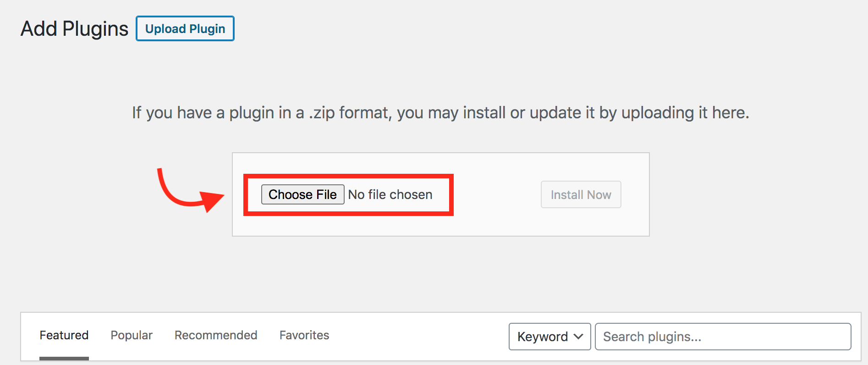Switch to the Featured tab
Screen dimensions: 868x365
64,335
